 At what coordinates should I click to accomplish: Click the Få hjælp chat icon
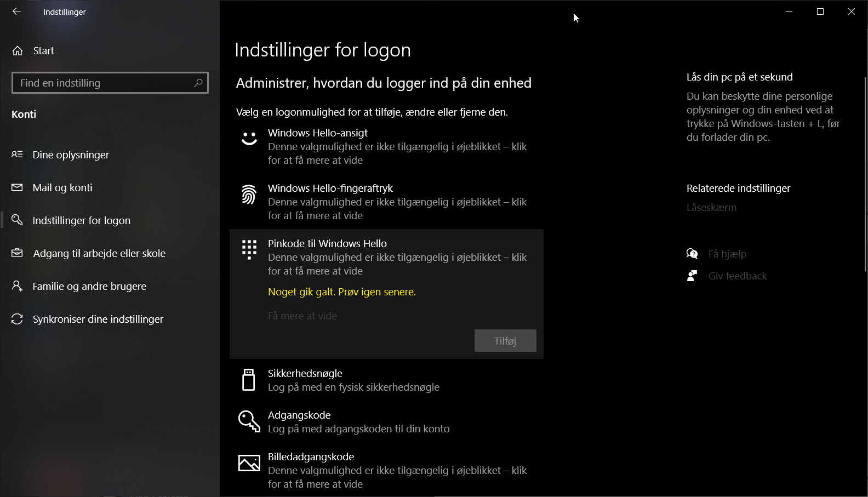692,254
